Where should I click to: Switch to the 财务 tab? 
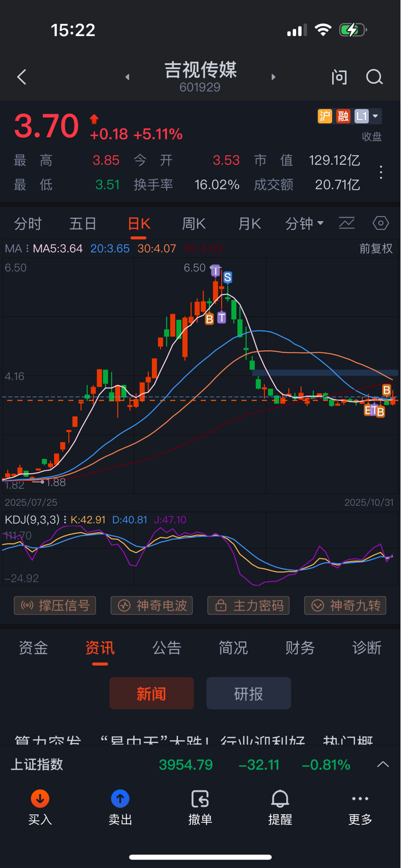click(300, 648)
